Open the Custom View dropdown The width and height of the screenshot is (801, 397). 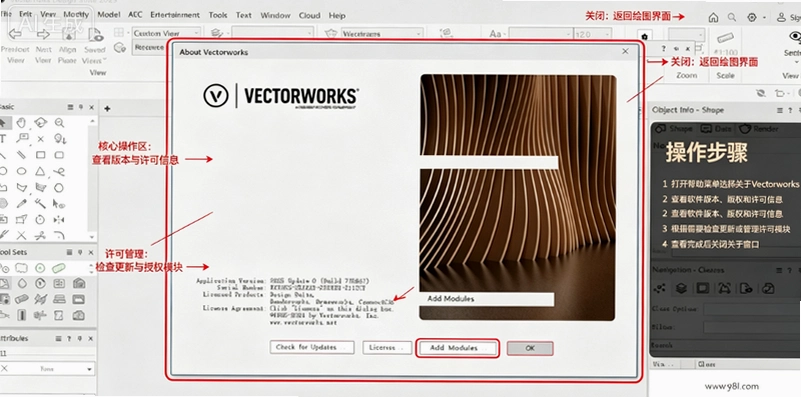pyautogui.click(x=166, y=33)
